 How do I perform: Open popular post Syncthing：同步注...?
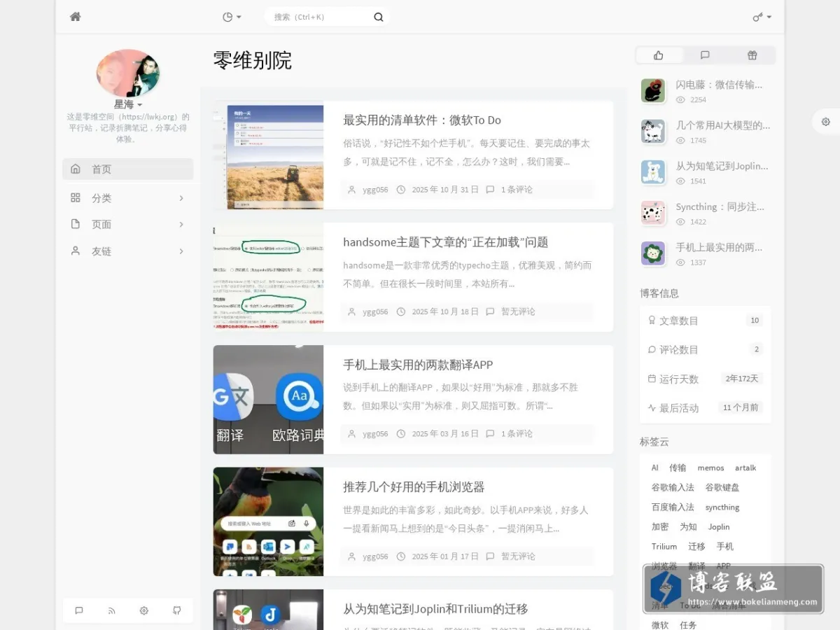[720, 207]
